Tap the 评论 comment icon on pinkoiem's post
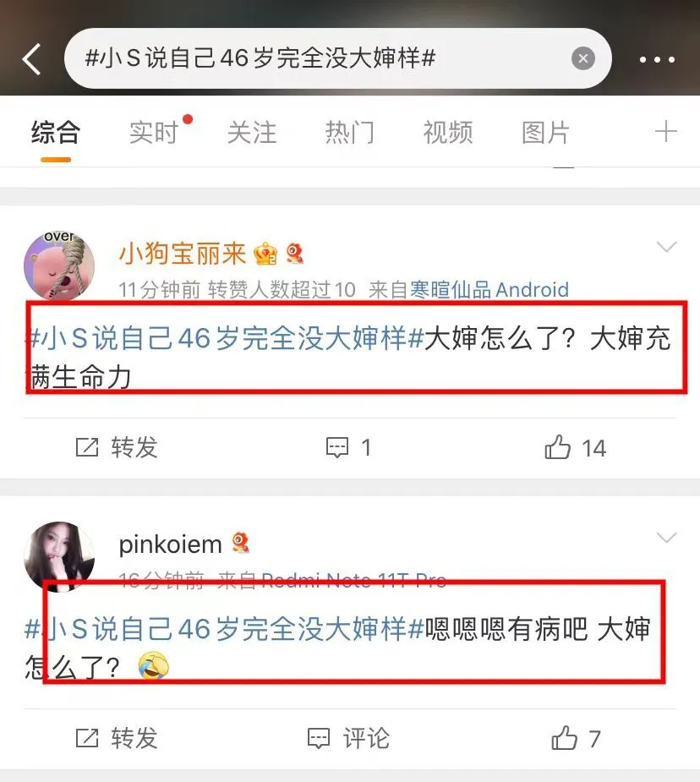This screenshot has height=782, width=700. coord(319,738)
